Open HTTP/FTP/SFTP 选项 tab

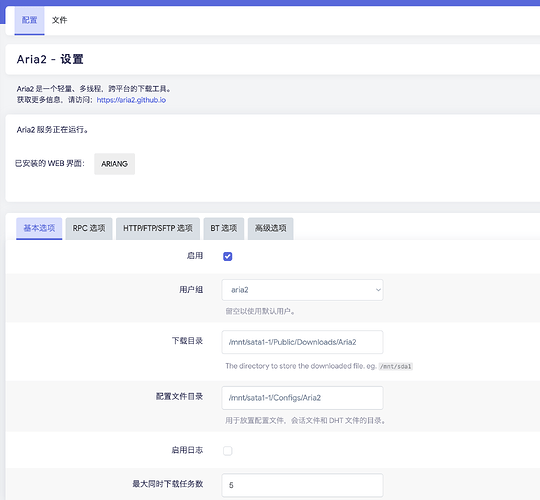[158, 228]
